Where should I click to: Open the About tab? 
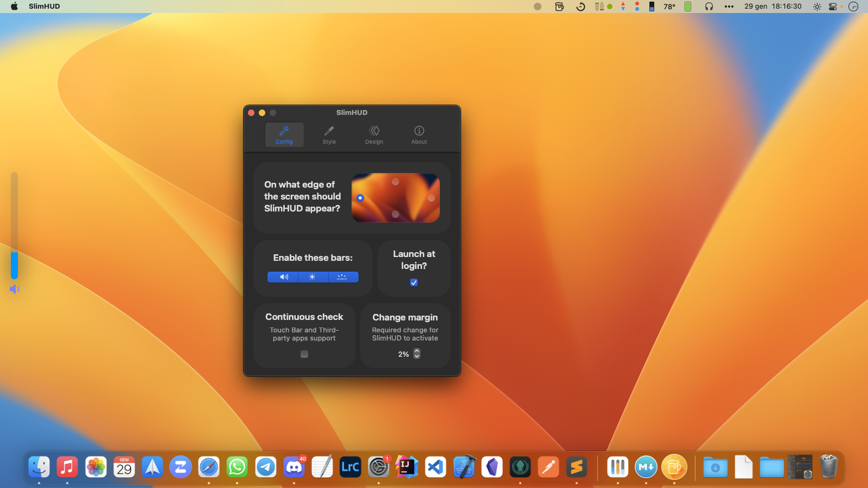[x=419, y=134]
